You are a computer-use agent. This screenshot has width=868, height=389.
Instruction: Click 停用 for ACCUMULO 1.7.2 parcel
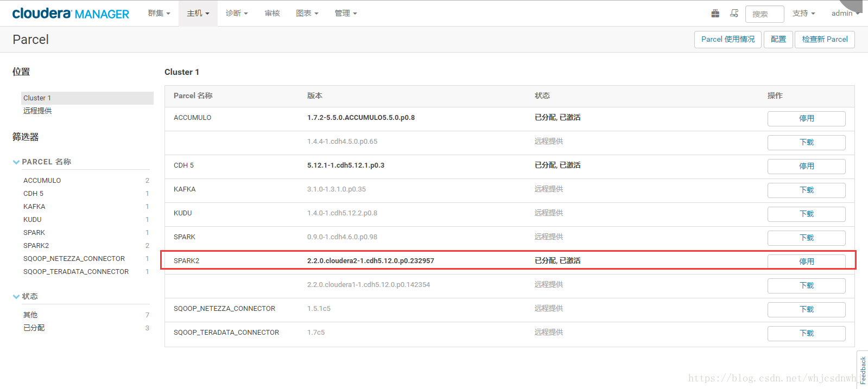806,118
